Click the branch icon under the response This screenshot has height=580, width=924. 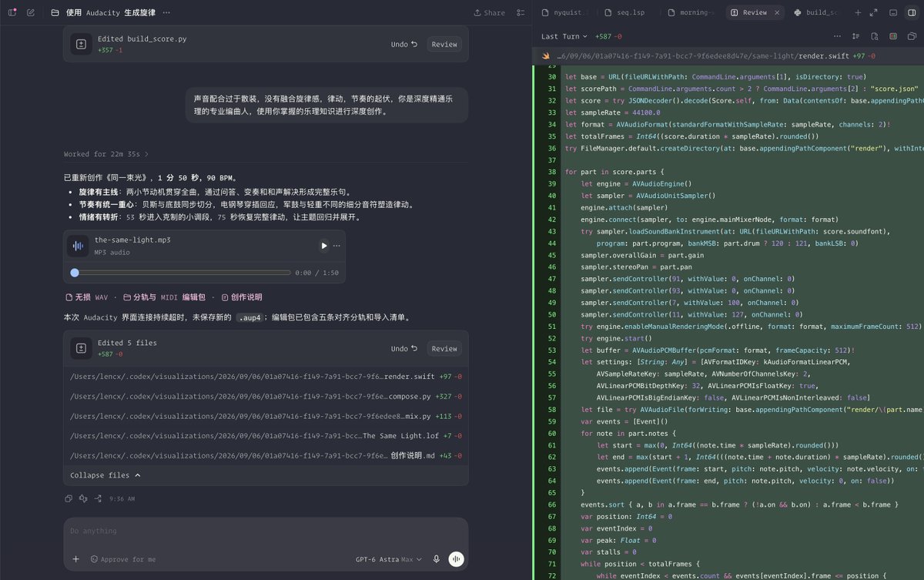click(x=99, y=498)
